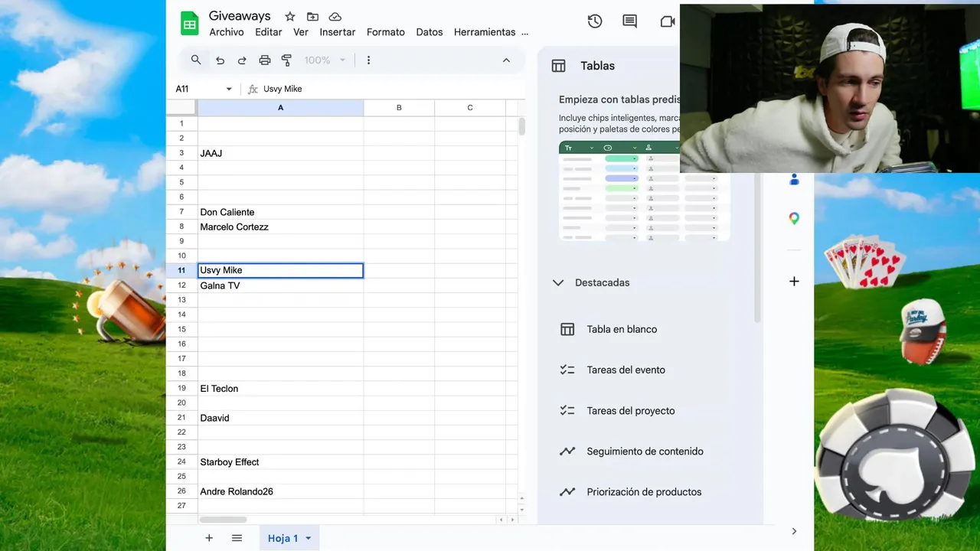The height and width of the screenshot is (551, 980).
Task: Choose Priorización de productos template
Action: (643, 492)
